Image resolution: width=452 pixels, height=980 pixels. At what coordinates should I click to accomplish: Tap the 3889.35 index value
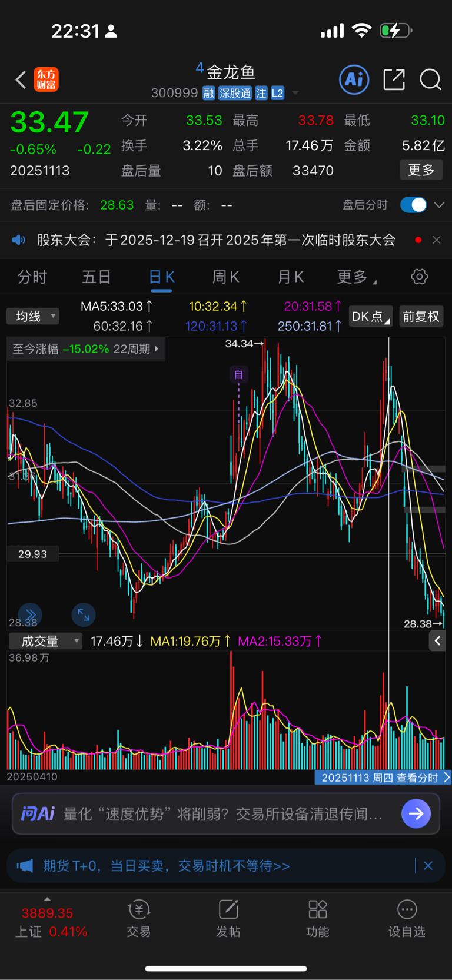(47, 913)
